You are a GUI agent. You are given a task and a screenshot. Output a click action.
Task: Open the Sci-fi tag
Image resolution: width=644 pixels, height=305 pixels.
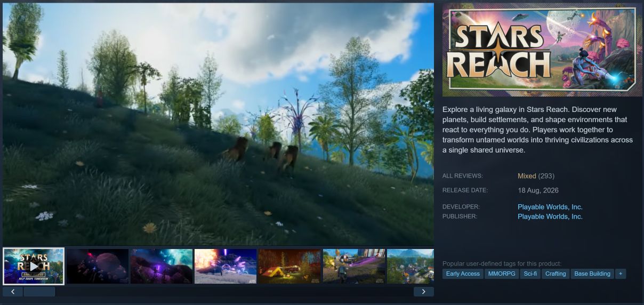(530, 274)
